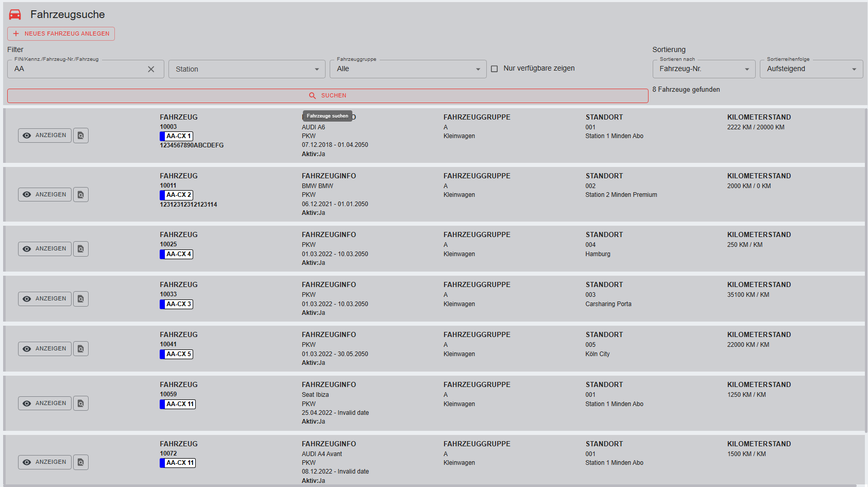Open document icon for Seat Ibiza row
The height and width of the screenshot is (487, 868).
(x=81, y=404)
